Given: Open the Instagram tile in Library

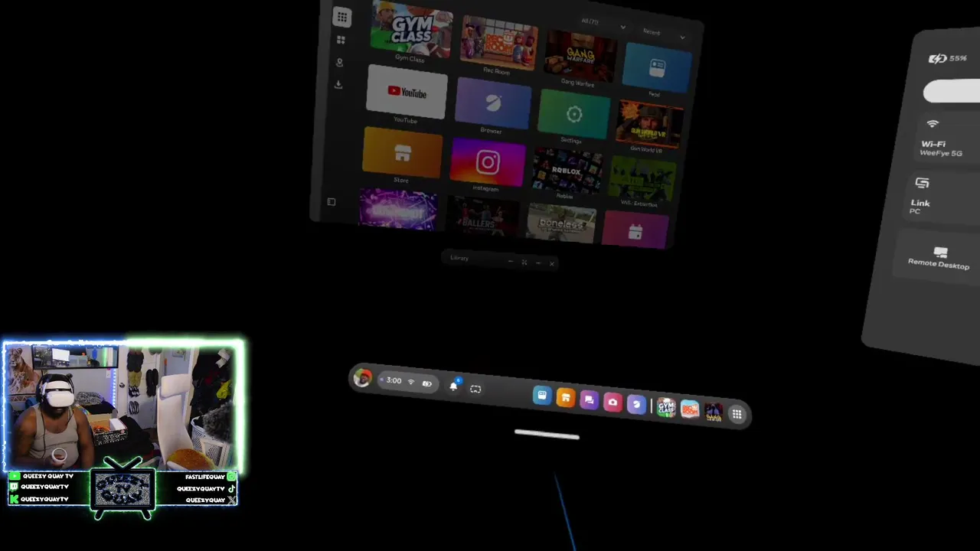Looking at the screenshot, I should [x=488, y=161].
